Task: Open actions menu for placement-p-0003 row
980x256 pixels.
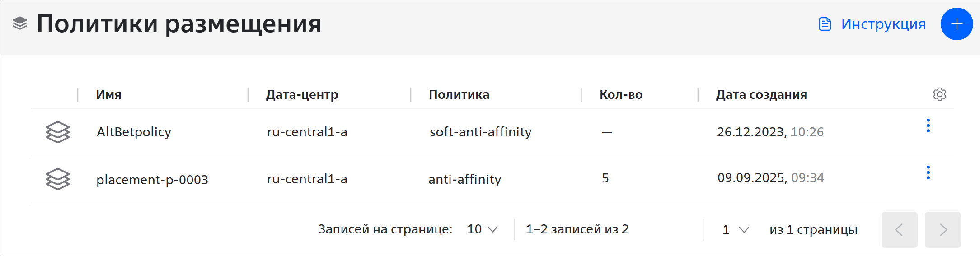Action: tap(928, 172)
